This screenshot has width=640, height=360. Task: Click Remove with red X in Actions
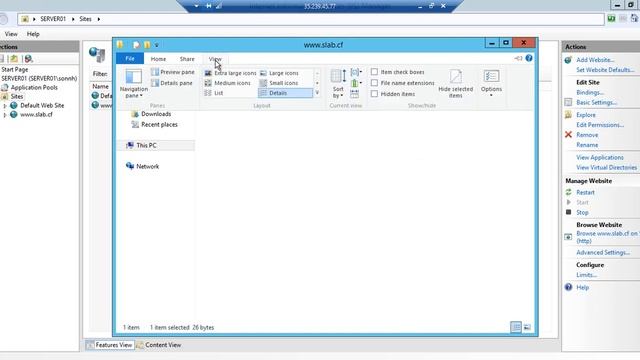pos(587,135)
